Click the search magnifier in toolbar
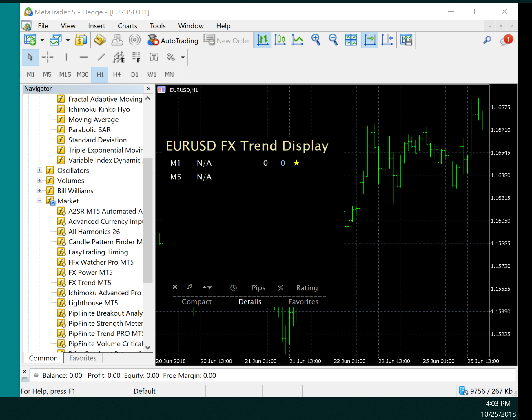532x420 pixels. tap(487, 40)
